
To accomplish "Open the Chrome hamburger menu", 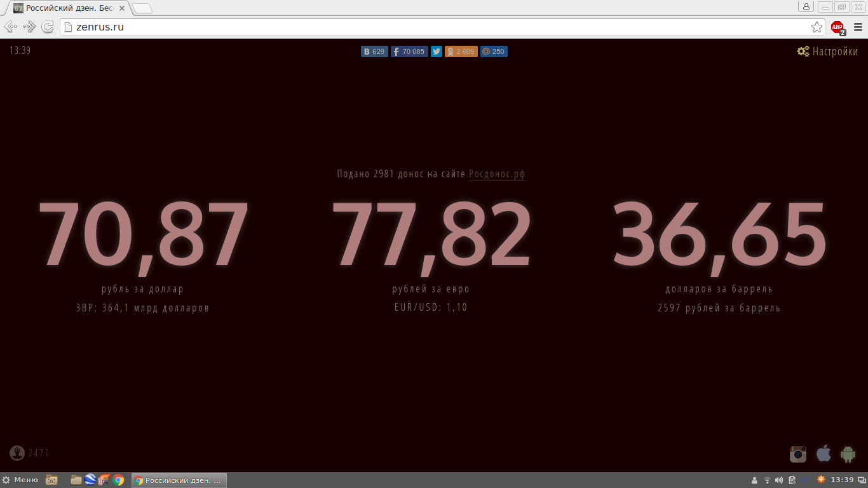I will pyautogui.click(x=858, y=27).
